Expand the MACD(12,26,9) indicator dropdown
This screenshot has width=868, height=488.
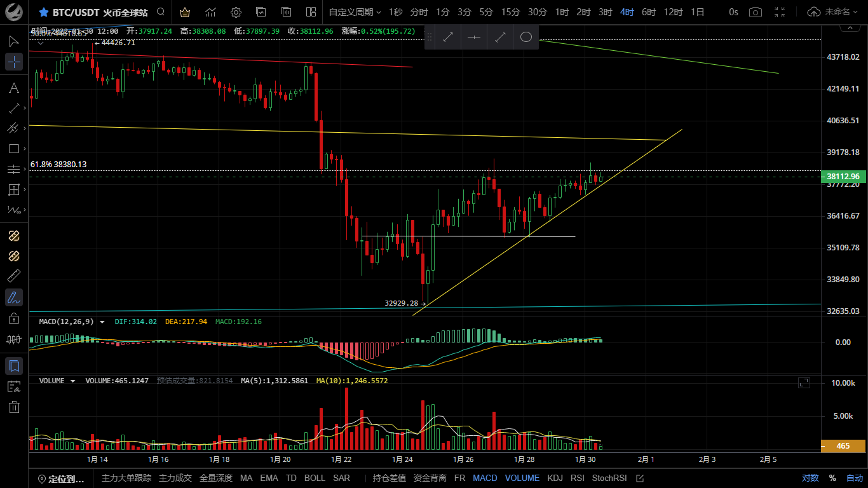(102, 322)
